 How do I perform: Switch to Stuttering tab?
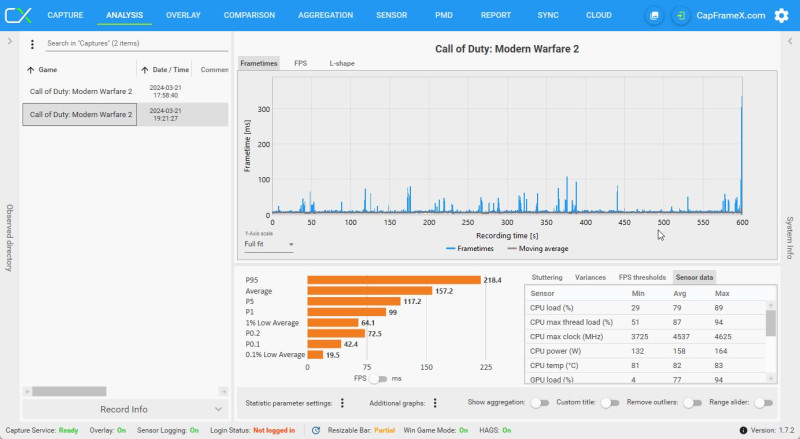coord(547,277)
